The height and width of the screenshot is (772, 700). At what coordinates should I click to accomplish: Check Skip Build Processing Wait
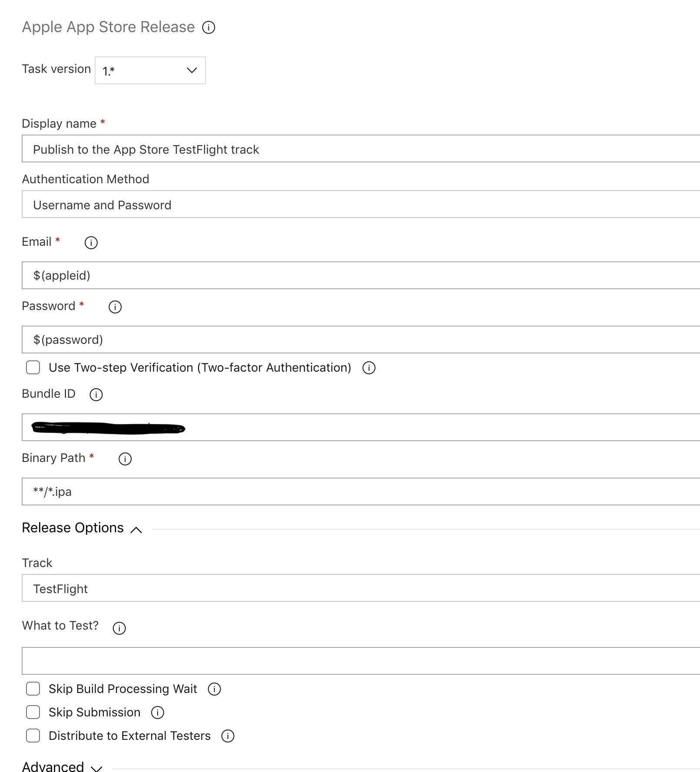pos(33,689)
